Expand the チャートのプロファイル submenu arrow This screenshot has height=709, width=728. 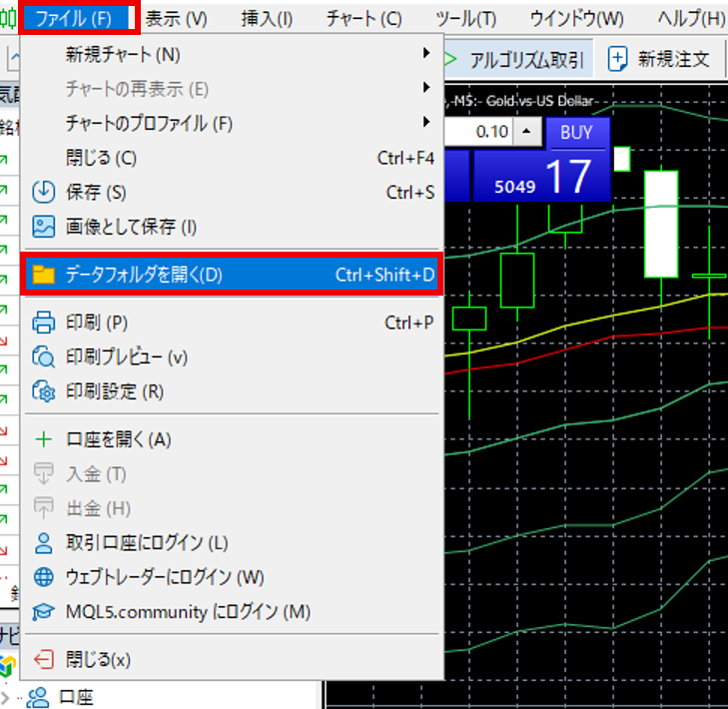[427, 123]
